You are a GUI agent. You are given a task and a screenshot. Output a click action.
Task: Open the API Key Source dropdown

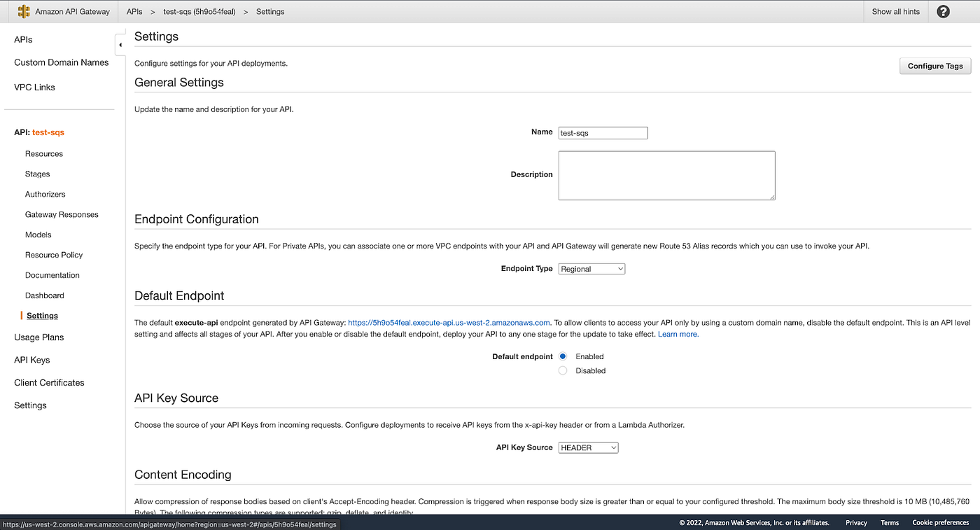[x=588, y=447]
